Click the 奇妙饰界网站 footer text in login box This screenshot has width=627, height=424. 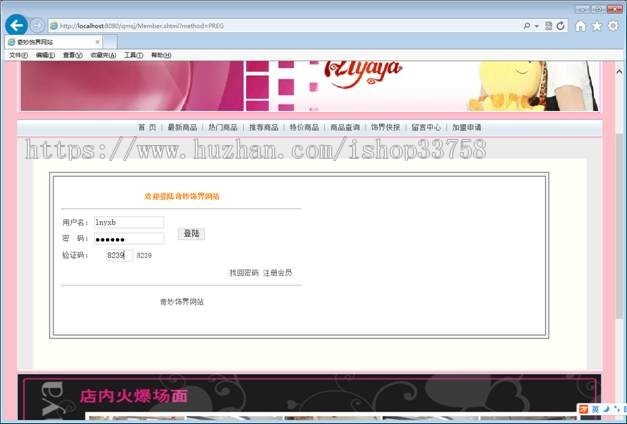182,302
